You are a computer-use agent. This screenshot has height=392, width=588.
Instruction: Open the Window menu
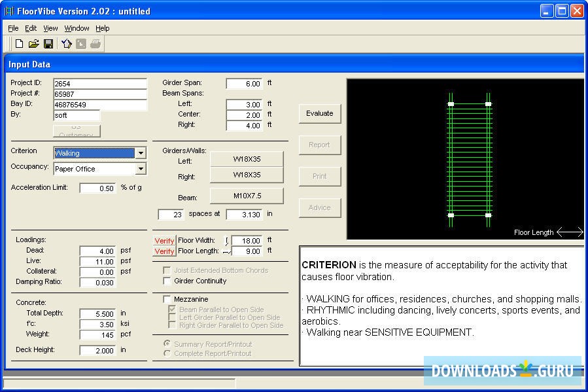77,28
